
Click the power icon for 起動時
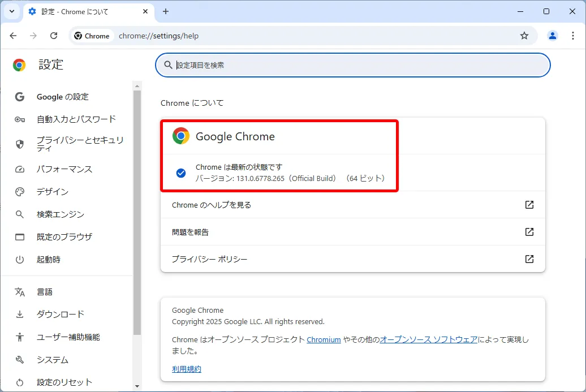(20, 259)
